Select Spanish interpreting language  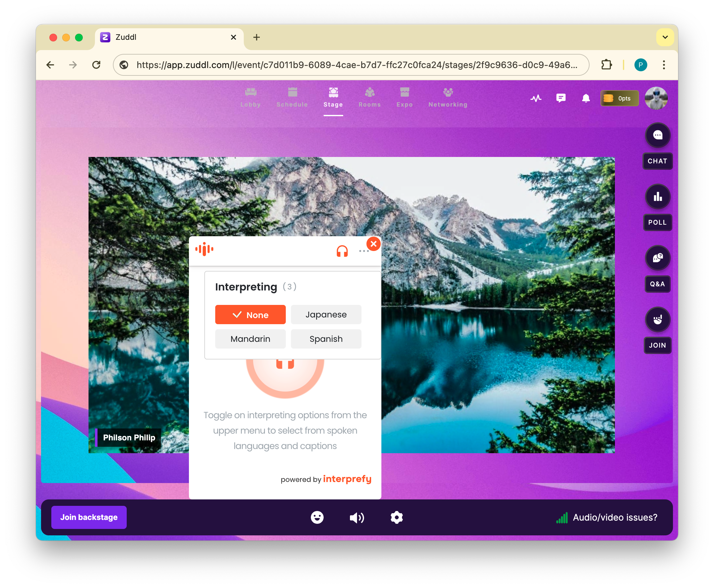click(x=326, y=339)
